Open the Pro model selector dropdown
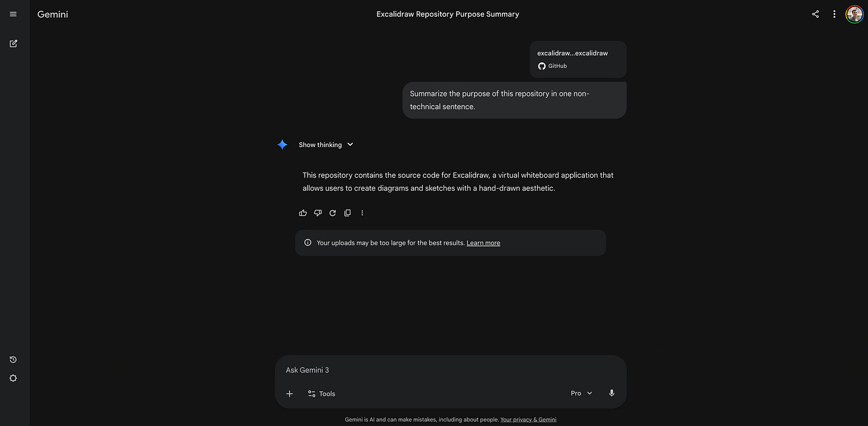The height and width of the screenshot is (426, 868). 581,393
